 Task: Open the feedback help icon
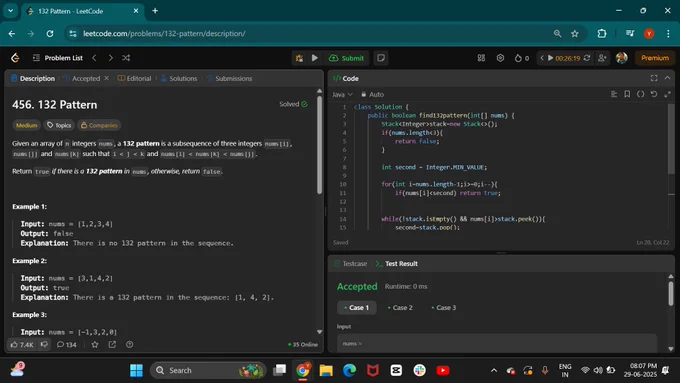[129, 344]
